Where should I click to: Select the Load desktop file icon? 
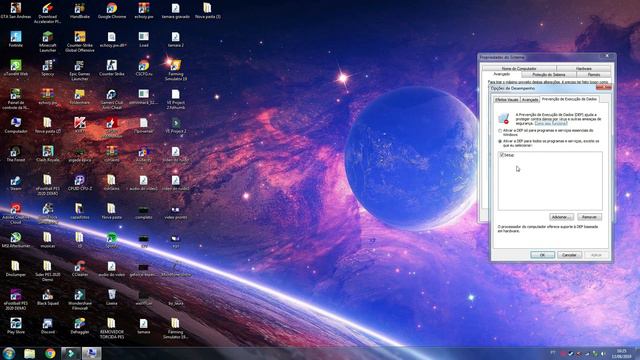pos(144,40)
